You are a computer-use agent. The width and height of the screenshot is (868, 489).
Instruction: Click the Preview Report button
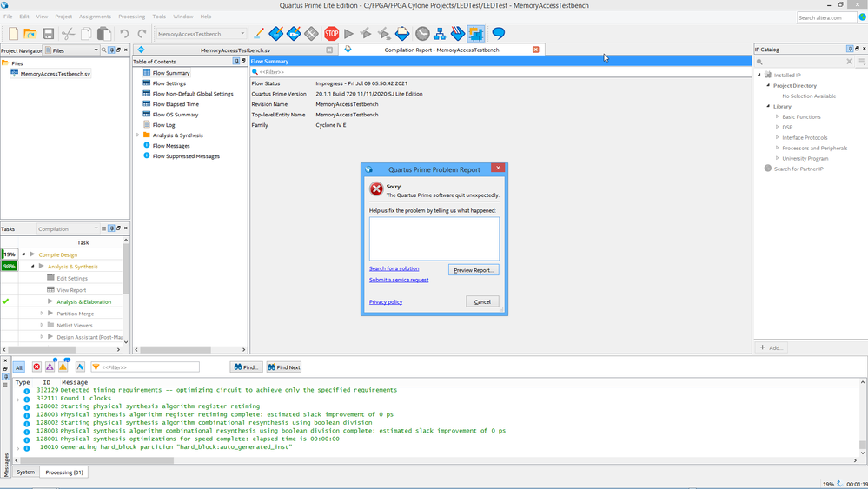click(x=474, y=270)
